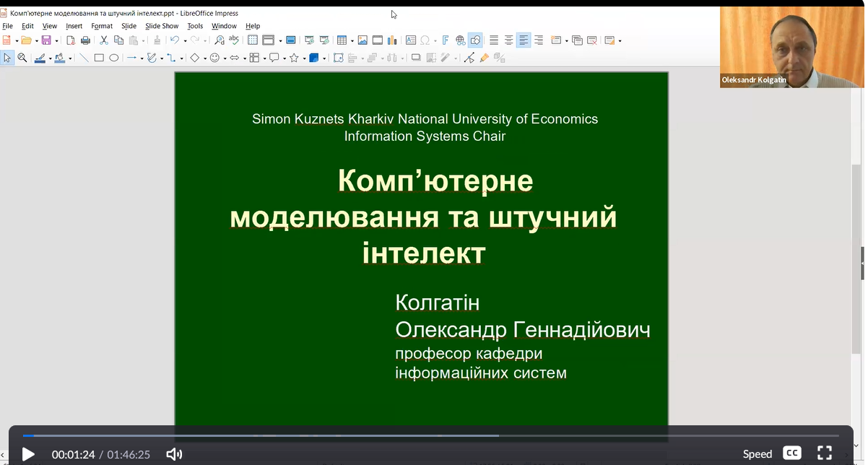The width and height of the screenshot is (868, 465).
Task: Open Find and Replace icon
Action: [220, 40]
